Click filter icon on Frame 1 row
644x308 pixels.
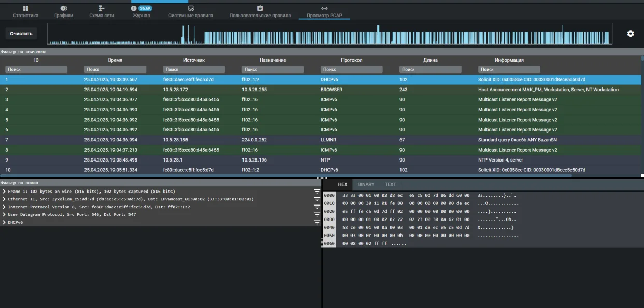(317, 192)
